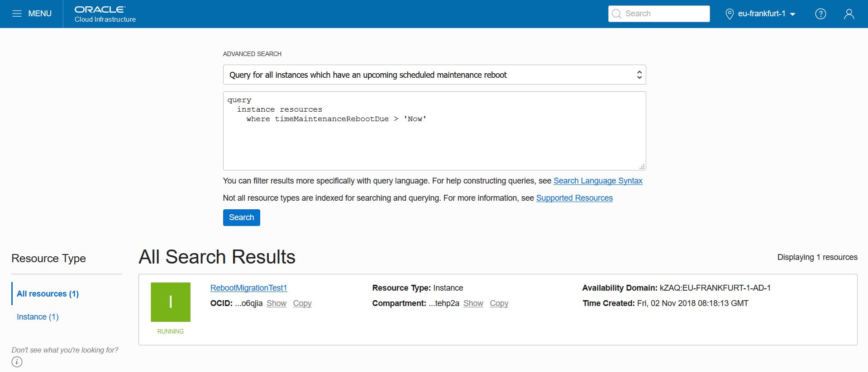The height and width of the screenshot is (372, 868).
Task: Click the Oracle Cloud Infrastructure logo
Action: pos(105,14)
